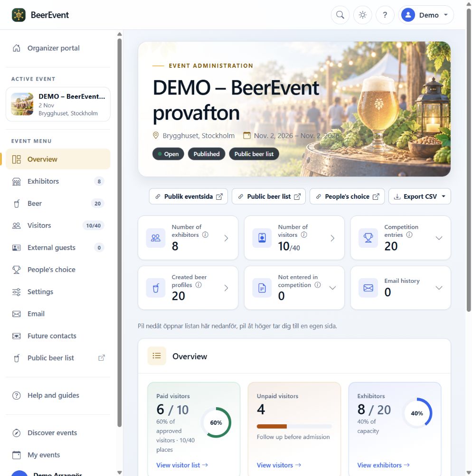Open Number of visitors page arrow
This screenshot has width=472, height=476.
click(332, 238)
